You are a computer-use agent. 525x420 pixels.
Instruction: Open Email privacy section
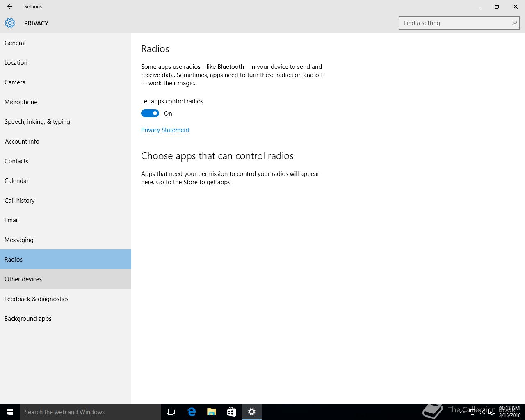point(66,220)
